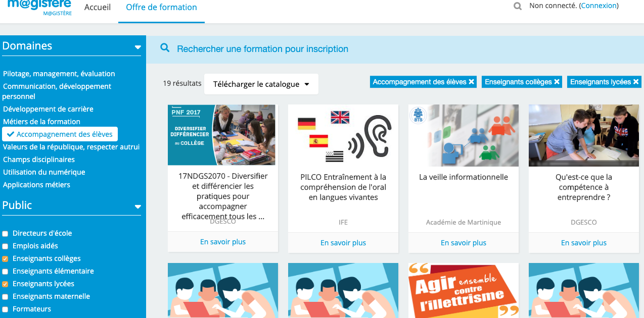Uncheck the Enseignants collèges checkbox
This screenshot has width=644, height=318.
click(5, 259)
